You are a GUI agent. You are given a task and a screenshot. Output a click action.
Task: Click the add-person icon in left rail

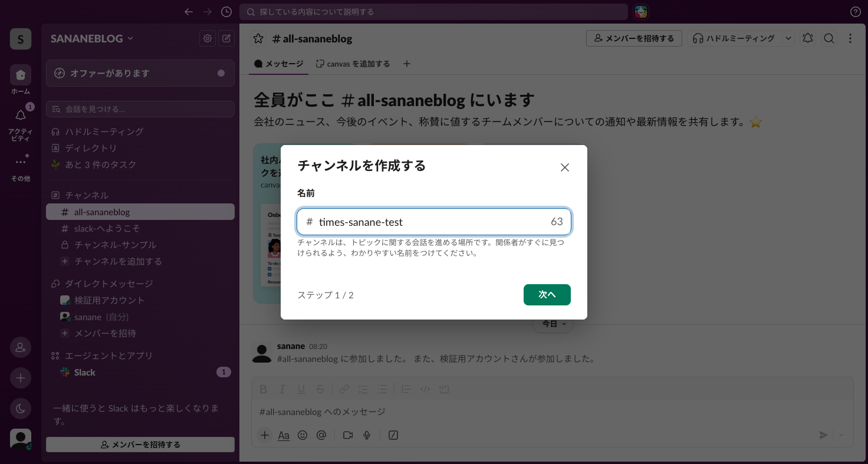pos(21,347)
